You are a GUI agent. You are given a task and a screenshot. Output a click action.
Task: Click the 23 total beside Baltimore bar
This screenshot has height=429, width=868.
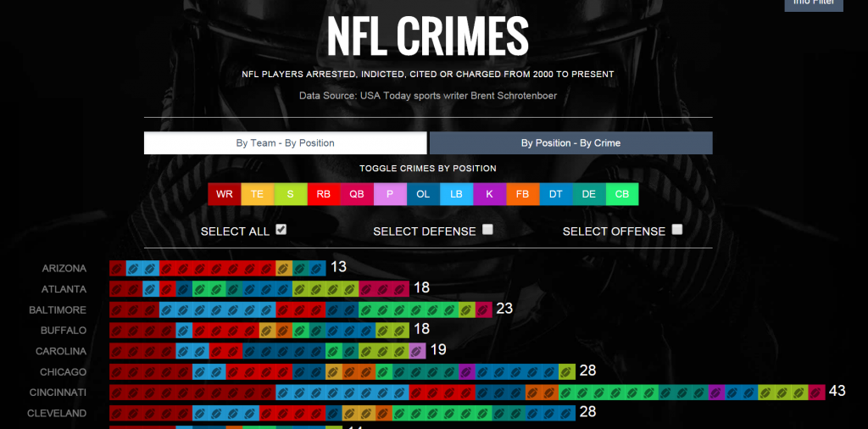[504, 309]
